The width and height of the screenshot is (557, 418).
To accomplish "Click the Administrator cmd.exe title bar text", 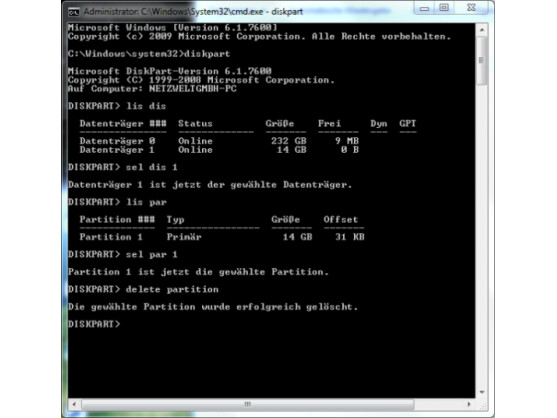I will pyautogui.click(x=193, y=12).
